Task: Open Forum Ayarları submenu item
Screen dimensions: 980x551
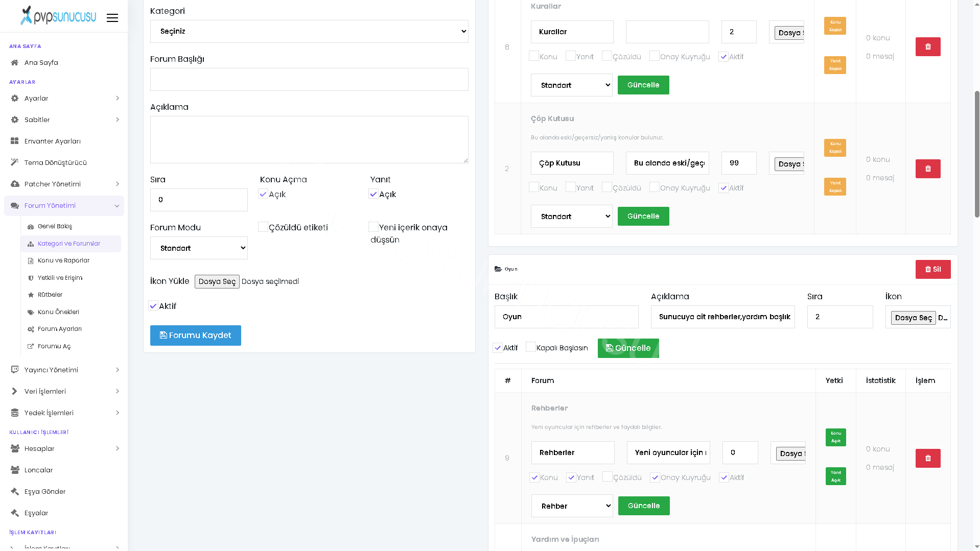Action: point(60,329)
